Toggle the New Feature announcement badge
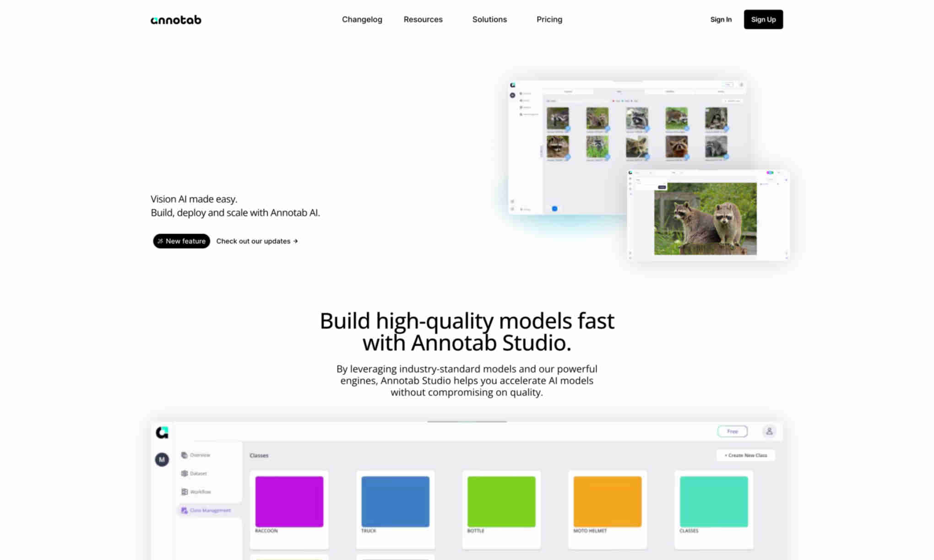This screenshot has height=560, width=934. pyautogui.click(x=181, y=241)
